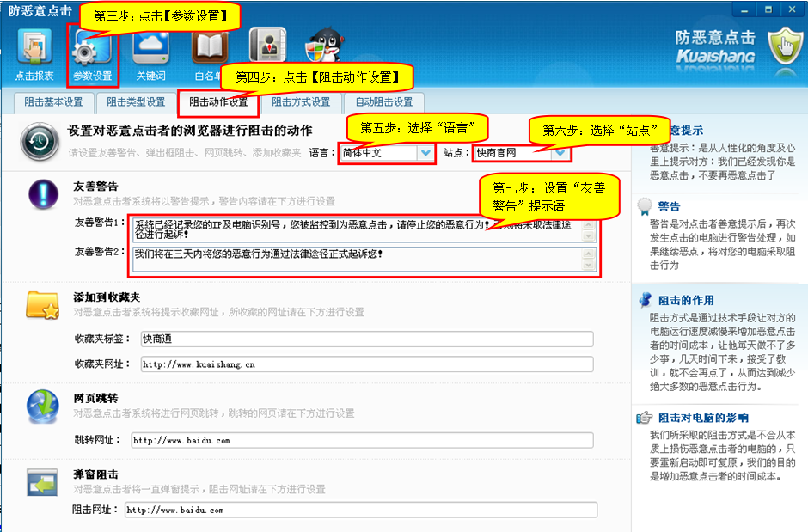808x532 pixels.
Task: Open the 阻击方式设置 tab
Action: 301,102
